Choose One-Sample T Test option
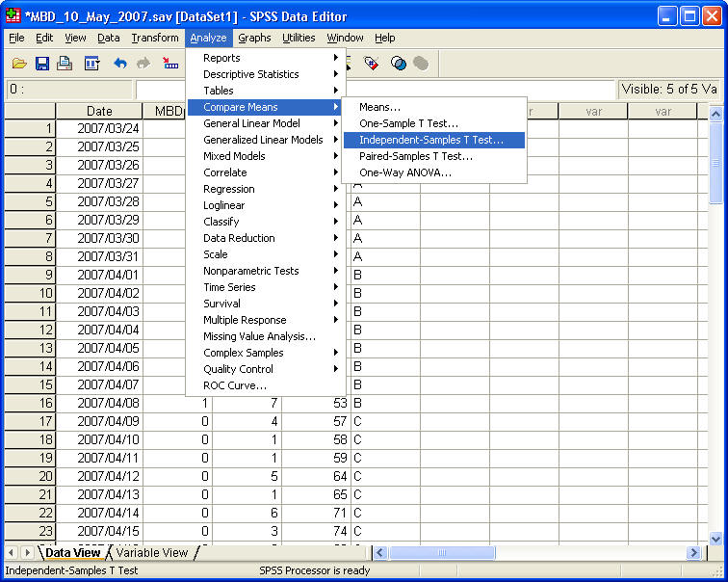The height and width of the screenshot is (582, 728). click(x=434, y=123)
